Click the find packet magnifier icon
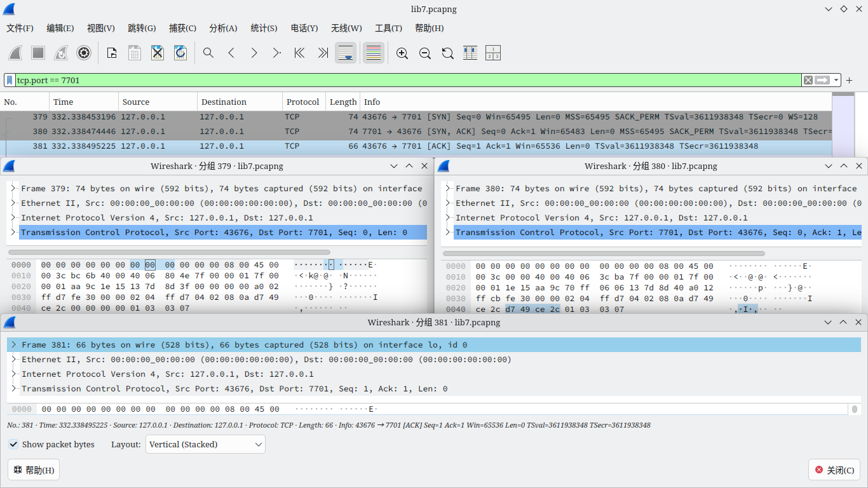This screenshot has height=488, width=868. [x=208, y=53]
